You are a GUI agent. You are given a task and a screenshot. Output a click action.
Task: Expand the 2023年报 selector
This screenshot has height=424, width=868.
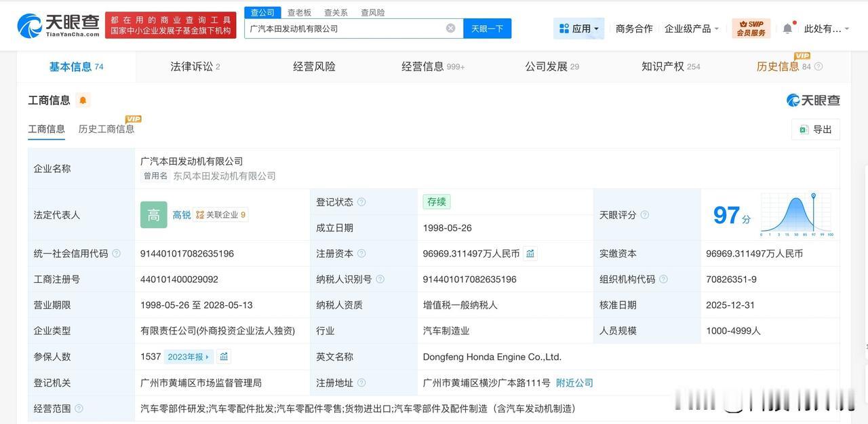click(x=189, y=357)
